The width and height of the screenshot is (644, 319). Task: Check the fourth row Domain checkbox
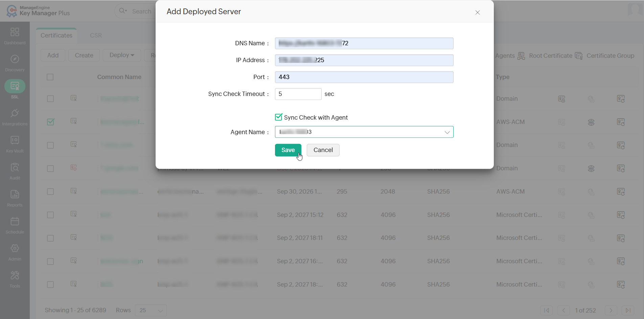pos(50,169)
